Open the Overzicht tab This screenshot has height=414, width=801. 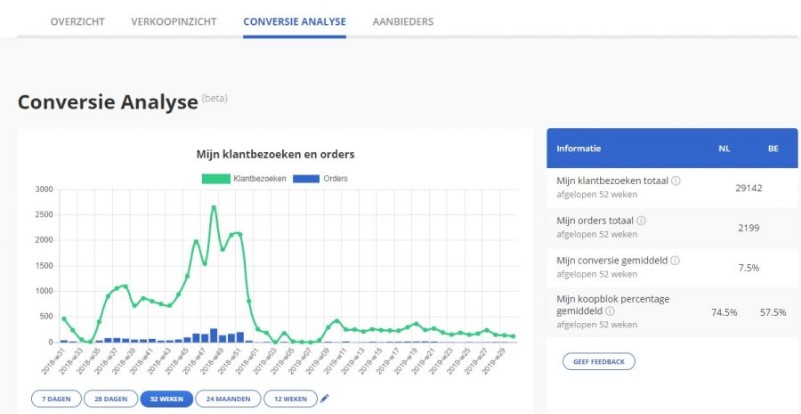pyautogui.click(x=77, y=21)
